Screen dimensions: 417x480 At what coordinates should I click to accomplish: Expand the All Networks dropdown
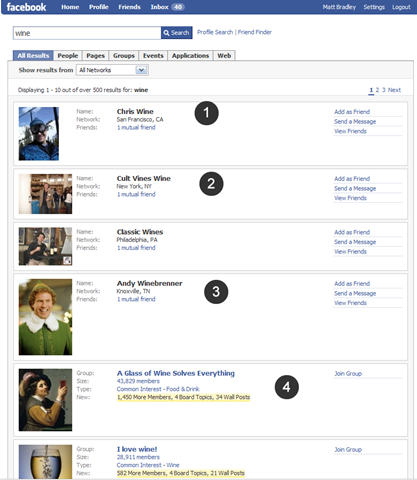tap(112, 70)
